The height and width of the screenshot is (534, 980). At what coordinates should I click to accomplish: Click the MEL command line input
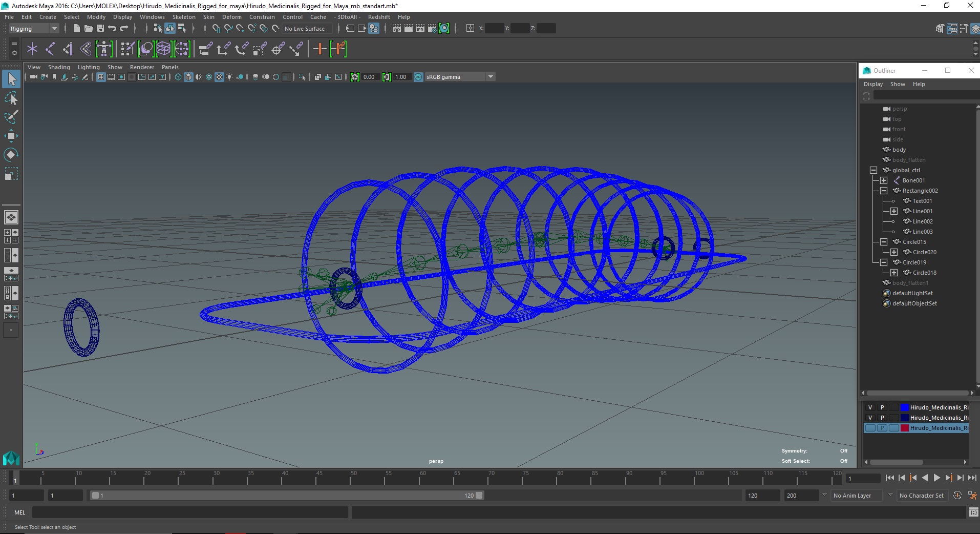190,512
